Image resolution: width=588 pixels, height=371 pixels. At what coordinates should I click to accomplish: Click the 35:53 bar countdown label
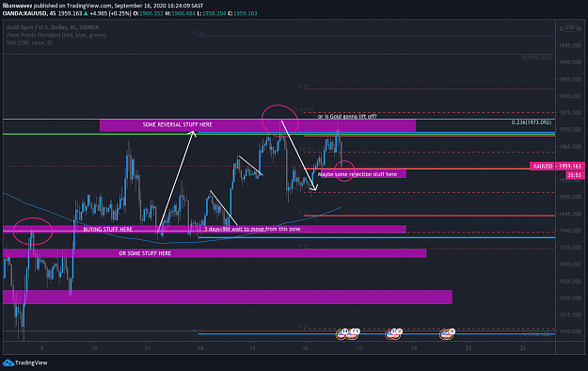[x=575, y=175]
